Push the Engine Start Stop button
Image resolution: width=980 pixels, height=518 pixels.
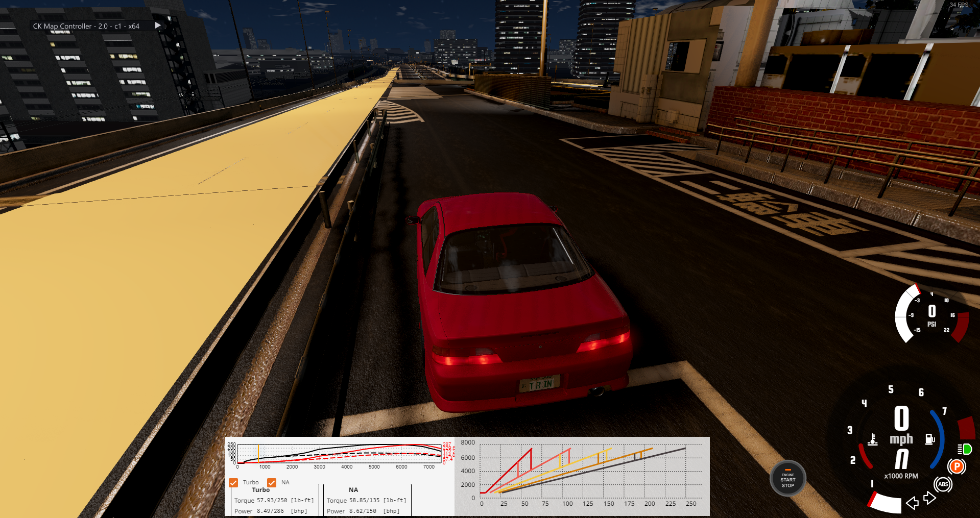pos(787,479)
